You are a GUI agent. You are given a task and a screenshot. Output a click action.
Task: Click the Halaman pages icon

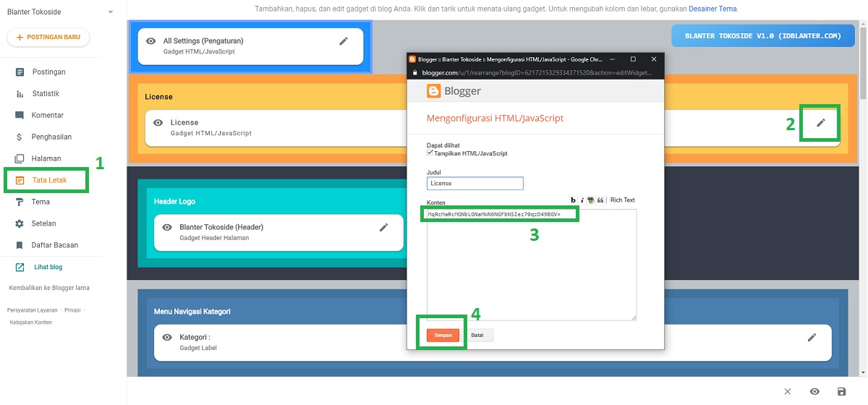tap(20, 158)
